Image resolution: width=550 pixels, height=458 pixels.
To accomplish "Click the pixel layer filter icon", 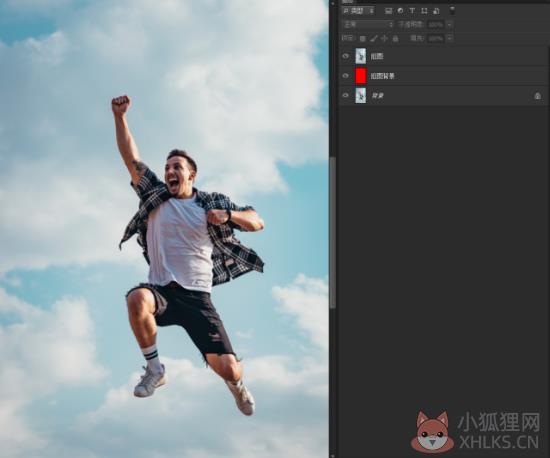I will pyautogui.click(x=388, y=11).
